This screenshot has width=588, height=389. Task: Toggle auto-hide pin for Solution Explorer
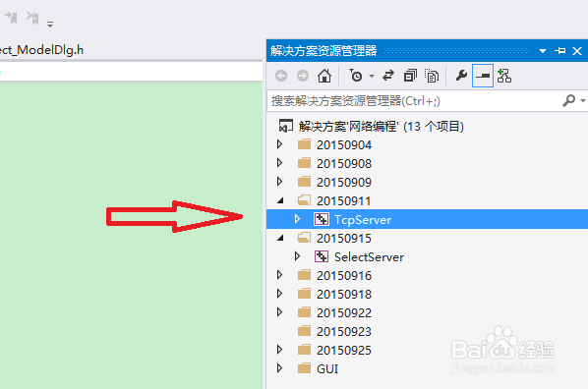tap(559, 51)
